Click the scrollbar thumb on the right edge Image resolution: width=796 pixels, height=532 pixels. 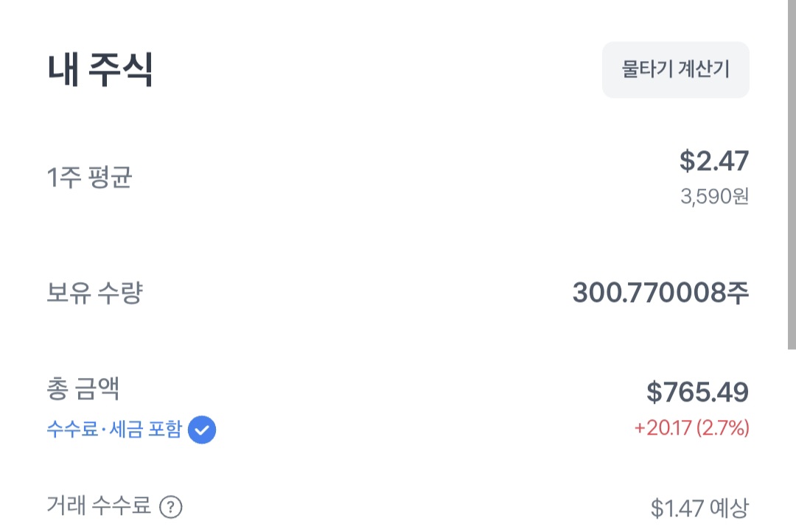pyautogui.click(x=791, y=169)
